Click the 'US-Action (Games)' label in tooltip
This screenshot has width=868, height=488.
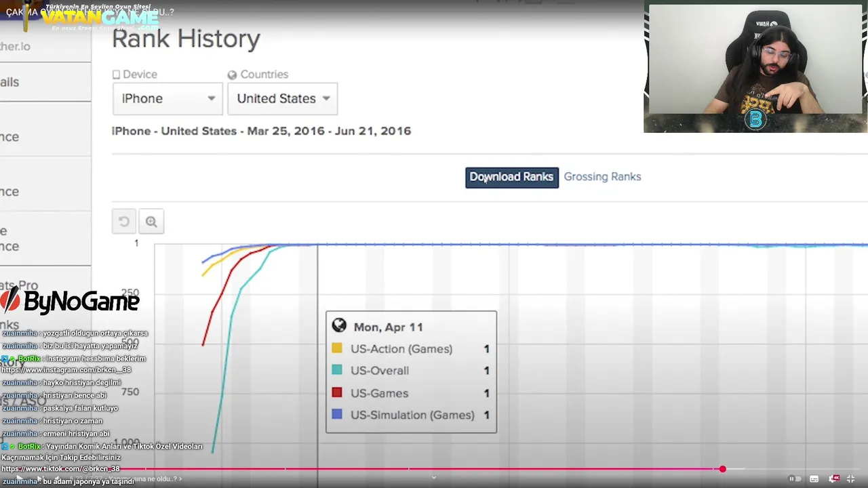(x=401, y=349)
